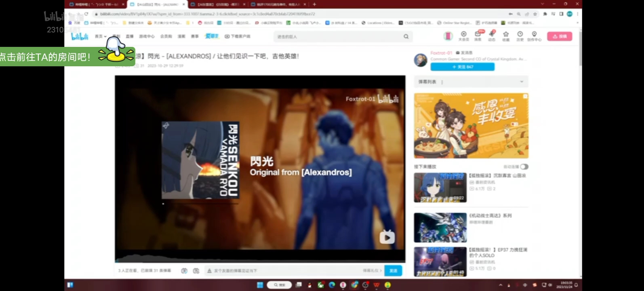Click the 《机动战士高达》系列 title

point(490,216)
